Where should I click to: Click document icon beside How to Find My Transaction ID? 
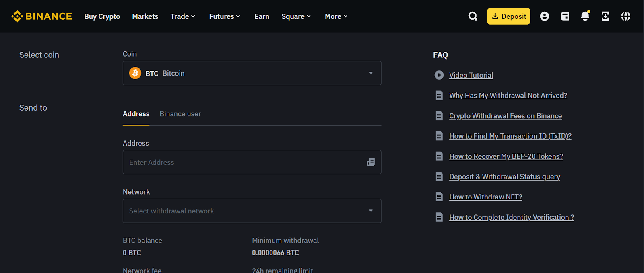tap(439, 136)
